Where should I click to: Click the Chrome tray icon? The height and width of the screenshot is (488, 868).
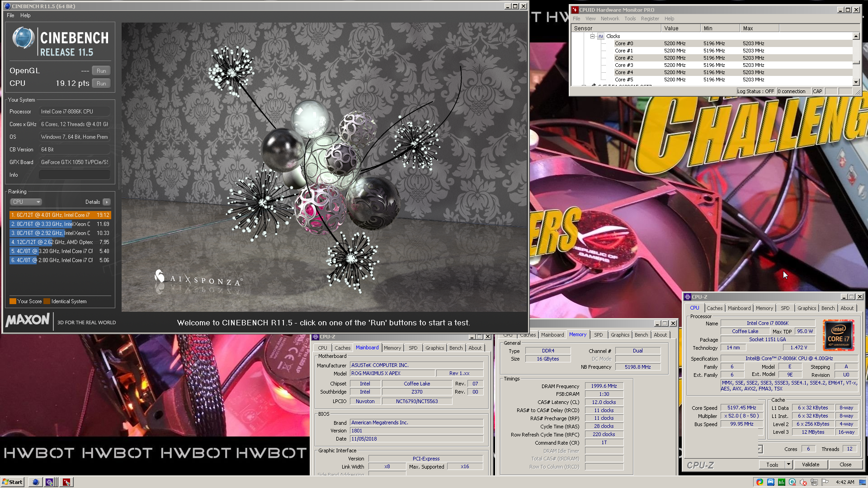[759, 482]
